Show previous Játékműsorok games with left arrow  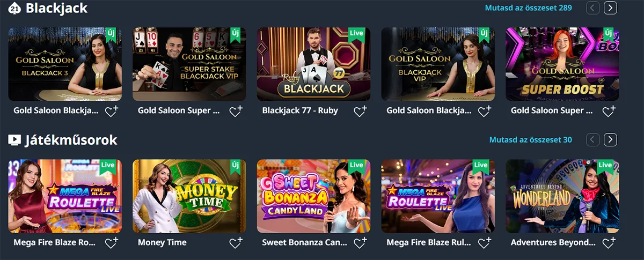(592, 140)
